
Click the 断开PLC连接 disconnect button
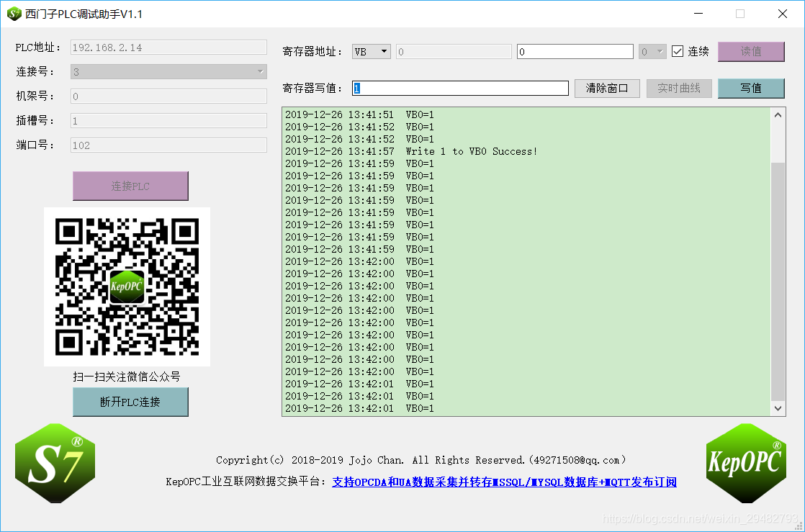tap(130, 402)
